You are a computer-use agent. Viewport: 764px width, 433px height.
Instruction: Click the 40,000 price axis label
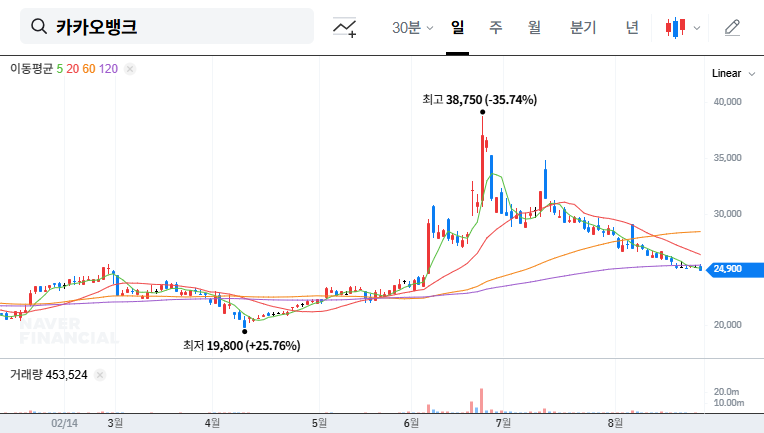tap(727, 102)
